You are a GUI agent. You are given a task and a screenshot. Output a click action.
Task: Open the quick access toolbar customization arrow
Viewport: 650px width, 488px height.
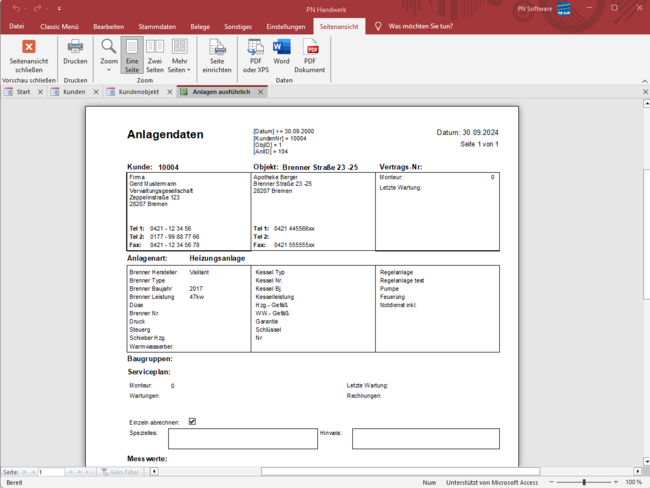(x=59, y=8)
